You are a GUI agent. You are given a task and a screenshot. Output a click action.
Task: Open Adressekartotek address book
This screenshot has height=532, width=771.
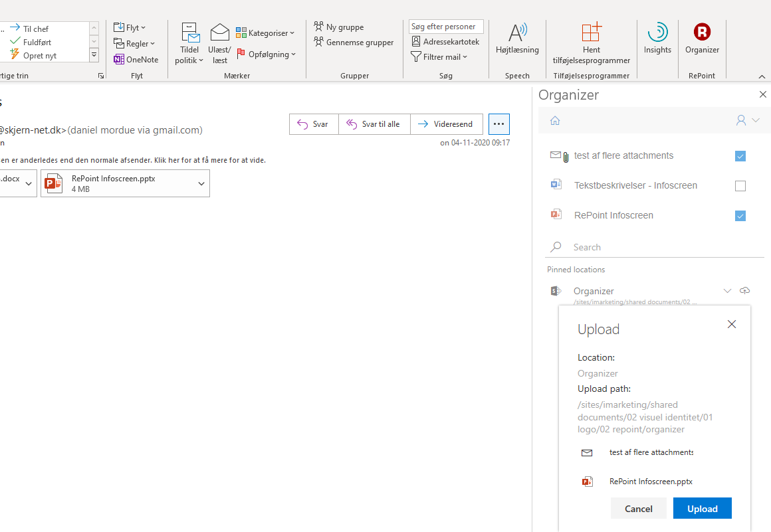(x=445, y=42)
